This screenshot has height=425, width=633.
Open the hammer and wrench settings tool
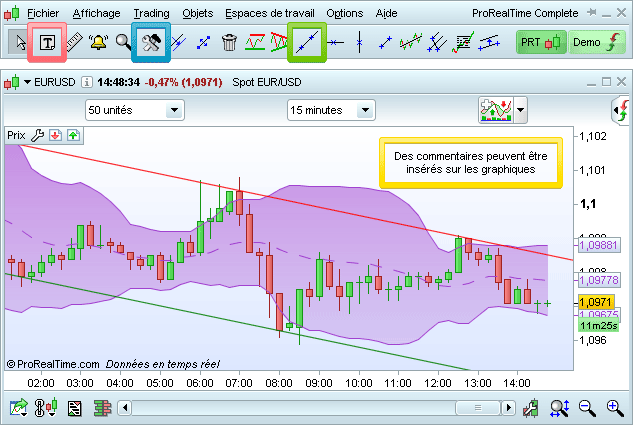click(x=151, y=42)
